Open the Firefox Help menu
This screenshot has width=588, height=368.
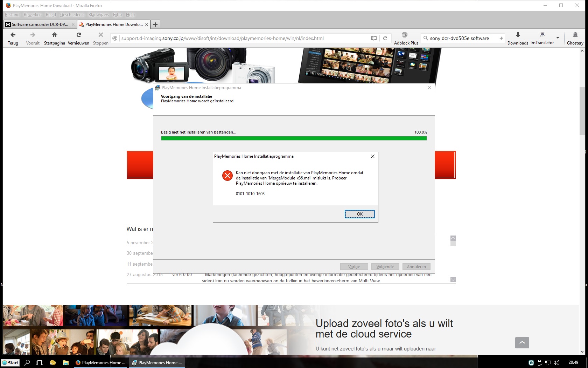[130, 15]
